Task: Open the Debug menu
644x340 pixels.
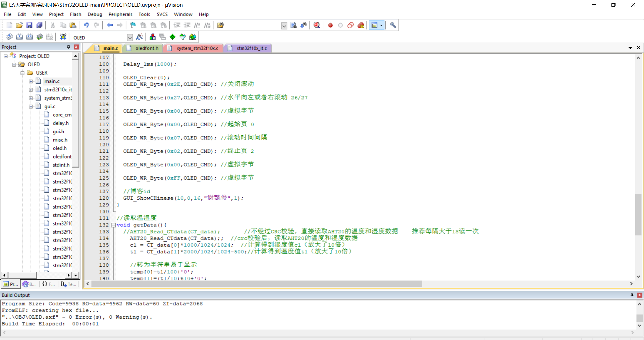Action: tap(95, 14)
